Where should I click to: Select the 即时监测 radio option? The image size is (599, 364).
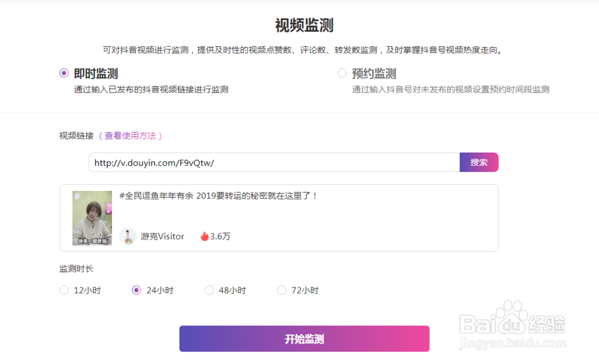[x=64, y=73]
